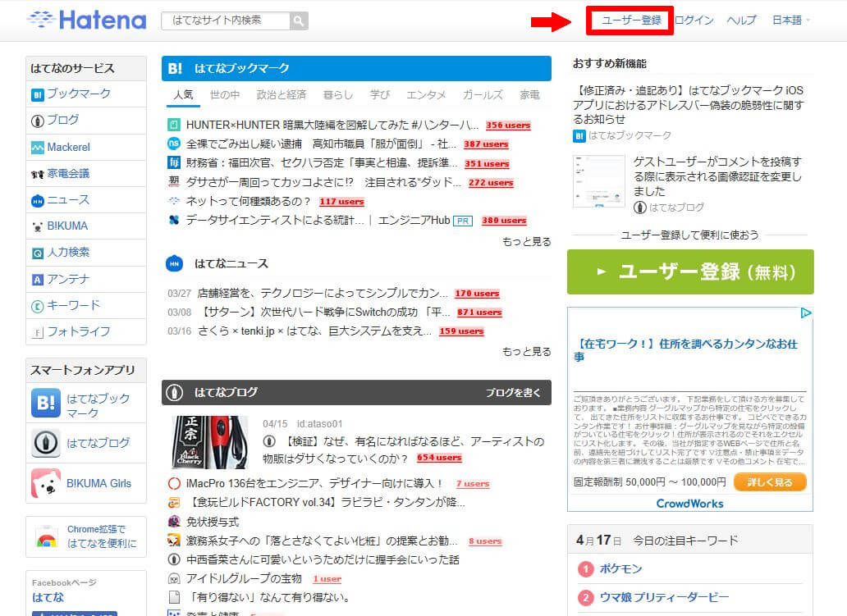The height and width of the screenshot is (616, 847).
Task: Click the B!KUMA bear icon in sidebar
Action: [37, 226]
